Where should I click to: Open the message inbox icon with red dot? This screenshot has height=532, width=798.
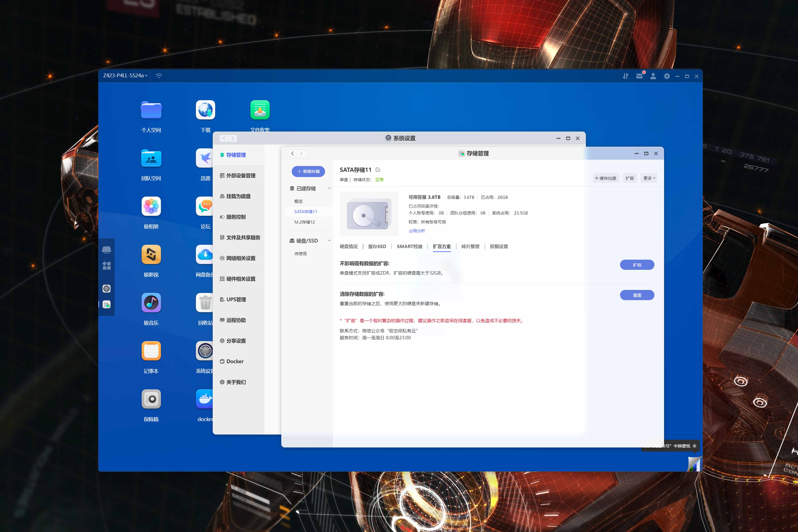click(639, 76)
